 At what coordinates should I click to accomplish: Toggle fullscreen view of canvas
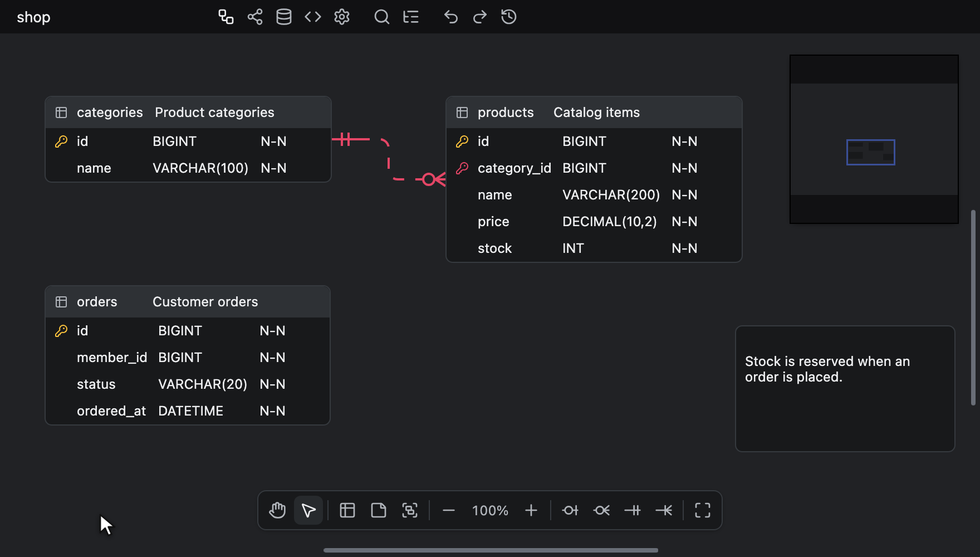pyautogui.click(x=703, y=510)
